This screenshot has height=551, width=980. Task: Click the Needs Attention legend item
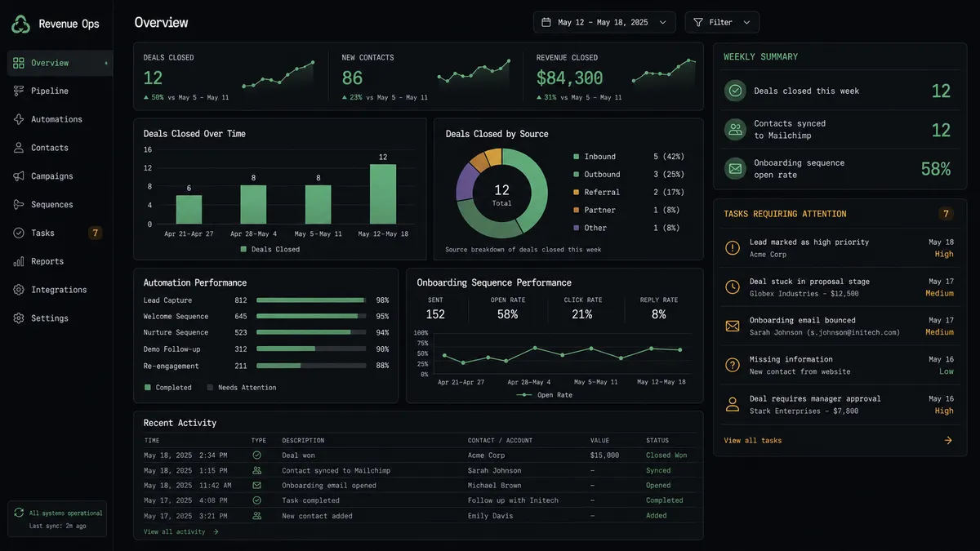[242, 388]
